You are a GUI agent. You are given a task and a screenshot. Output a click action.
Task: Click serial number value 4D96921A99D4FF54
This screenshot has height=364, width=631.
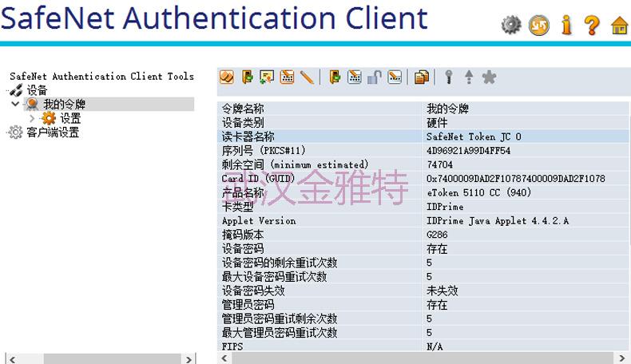pyautogui.click(x=468, y=151)
